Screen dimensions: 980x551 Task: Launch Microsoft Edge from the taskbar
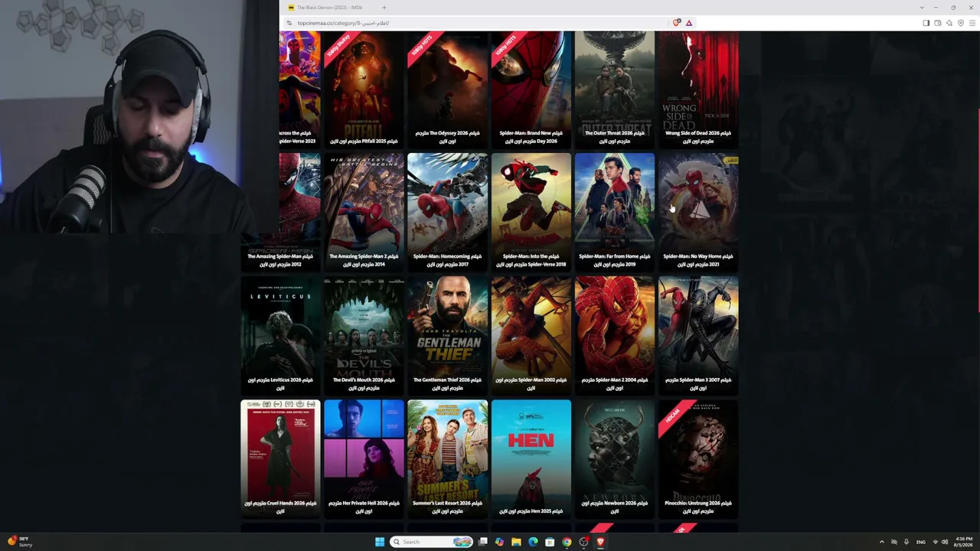[534, 542]
